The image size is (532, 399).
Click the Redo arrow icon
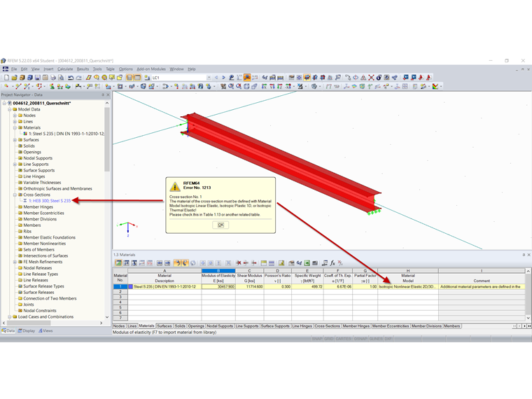click(x=78, y=78)
